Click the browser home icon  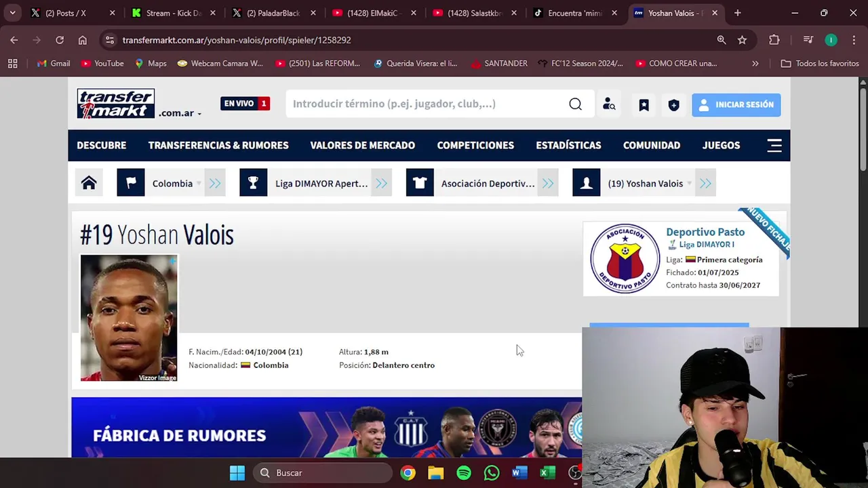tap(83, 40)
